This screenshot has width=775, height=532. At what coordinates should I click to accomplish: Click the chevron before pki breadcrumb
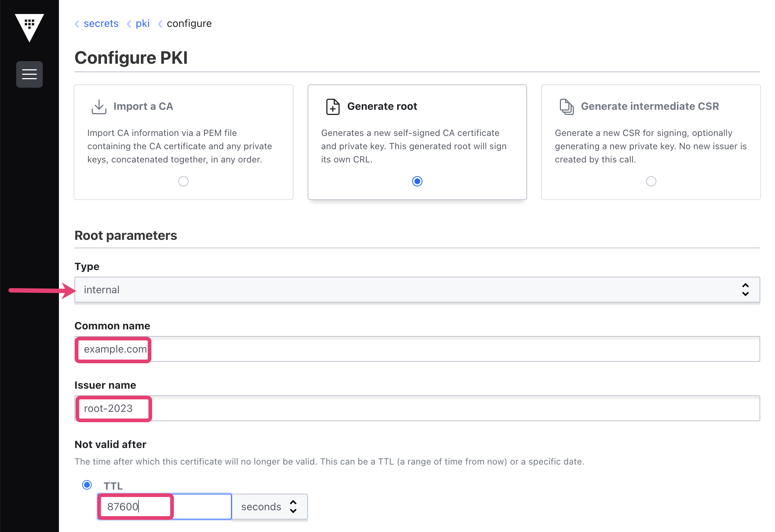[x=129, y=24]
